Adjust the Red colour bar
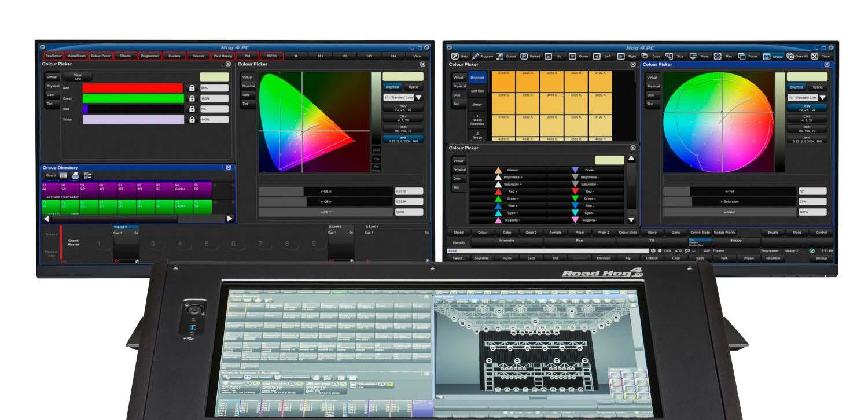Viewport: 868px width, 420px height. [x=133, y=88]
